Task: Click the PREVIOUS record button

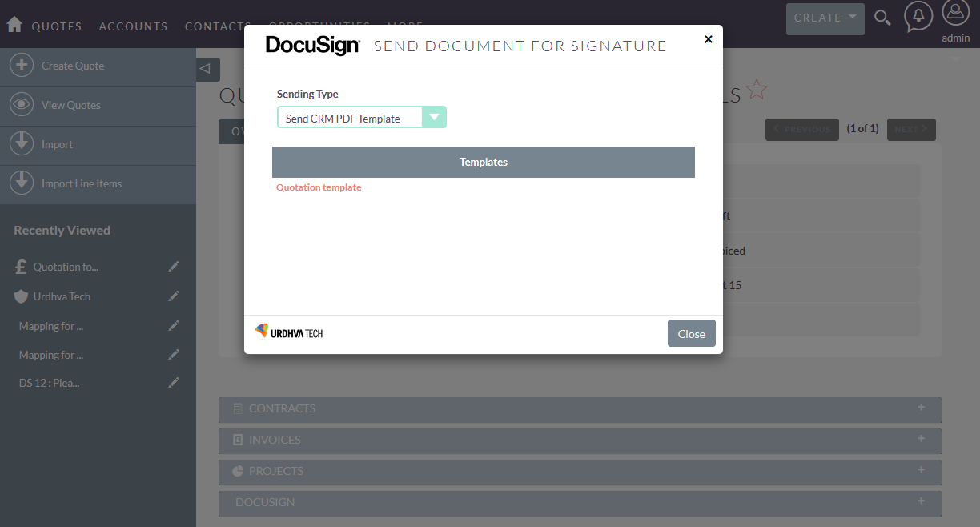Action: pyautogui.click(x=801, y=129)
